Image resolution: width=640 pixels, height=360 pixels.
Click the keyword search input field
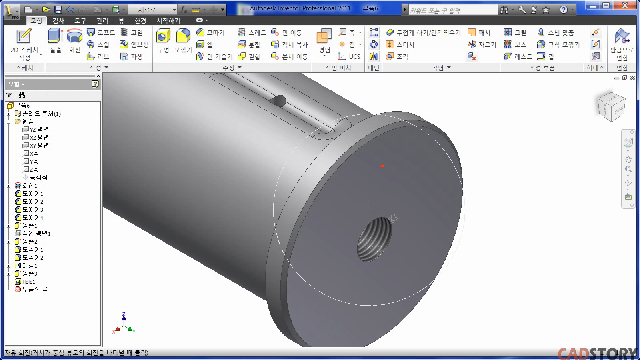click(x=453, y=10)
